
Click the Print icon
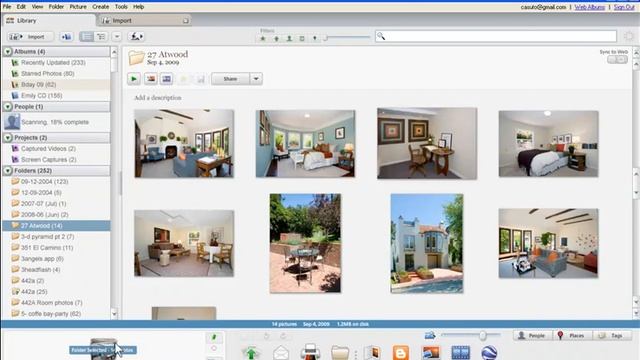310,352
